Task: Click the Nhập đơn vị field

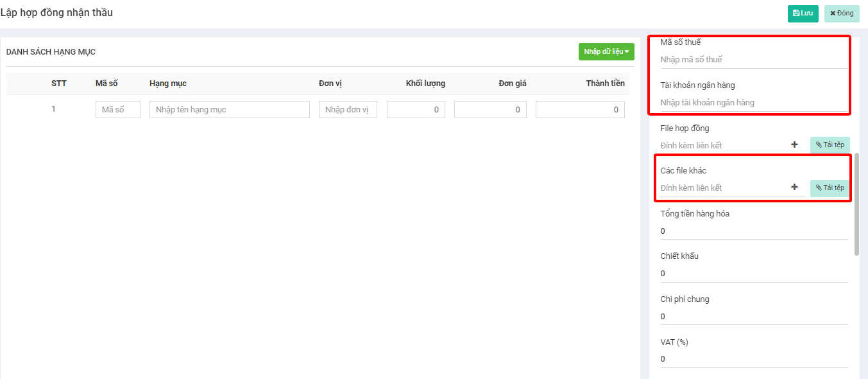Action: point(348,110)
